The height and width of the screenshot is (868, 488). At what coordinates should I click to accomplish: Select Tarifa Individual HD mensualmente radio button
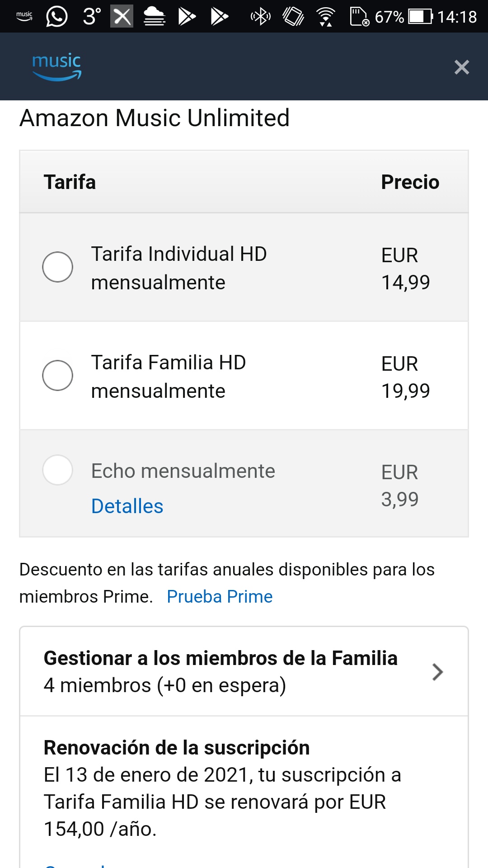[x=57, y=267]
